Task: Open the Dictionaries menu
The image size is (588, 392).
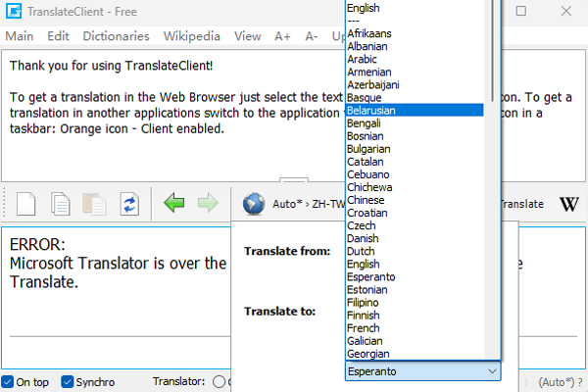Action: (116, 36)
